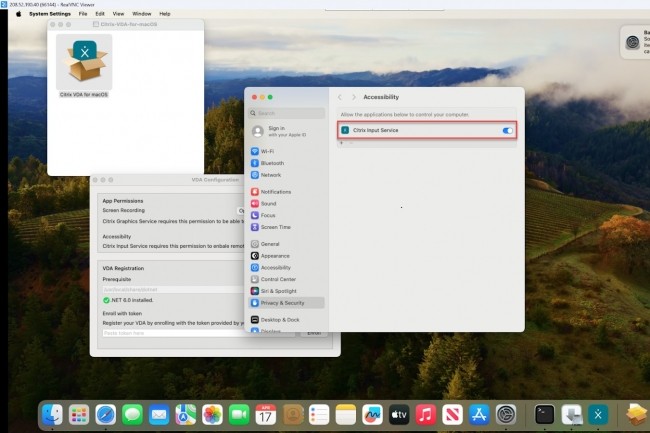This screenshot has height=433, width=650.
Task: Open Apple TV from the Dock
Action: (x=399, y=414)
